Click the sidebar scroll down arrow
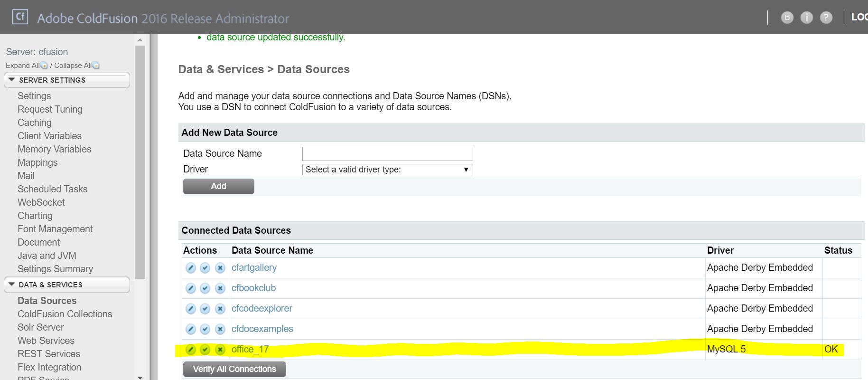868x380 pixels. [140, 377]
